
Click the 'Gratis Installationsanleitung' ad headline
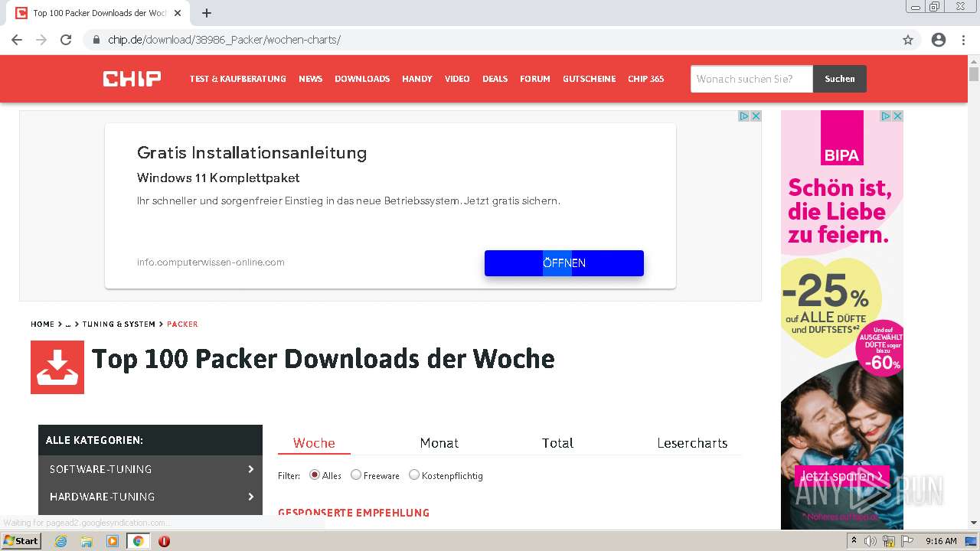tap(252, 152)
